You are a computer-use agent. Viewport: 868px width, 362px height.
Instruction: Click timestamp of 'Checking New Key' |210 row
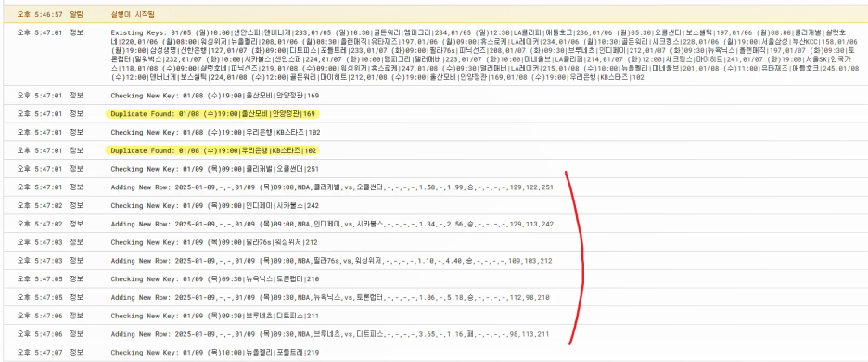click(41, 278)
